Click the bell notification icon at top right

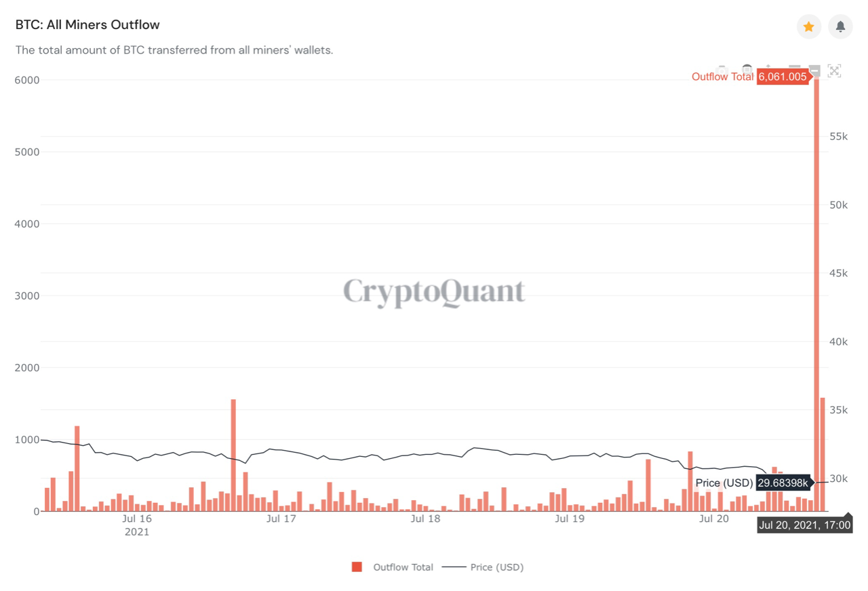(840, 26)
